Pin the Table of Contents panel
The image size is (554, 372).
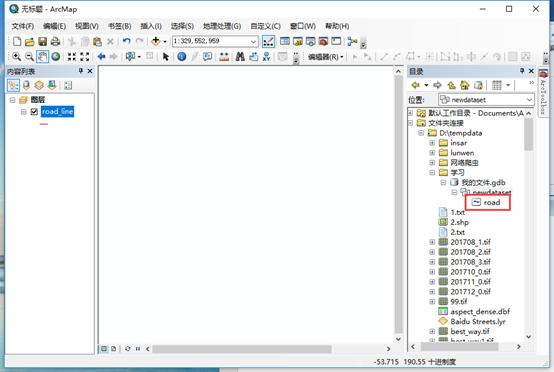click(81, 71)
